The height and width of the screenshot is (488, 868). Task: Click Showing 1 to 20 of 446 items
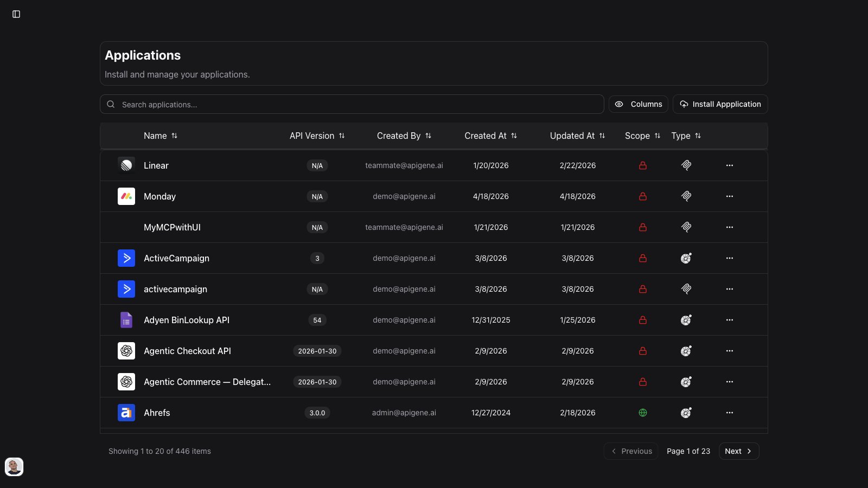(x=159, y=451)
